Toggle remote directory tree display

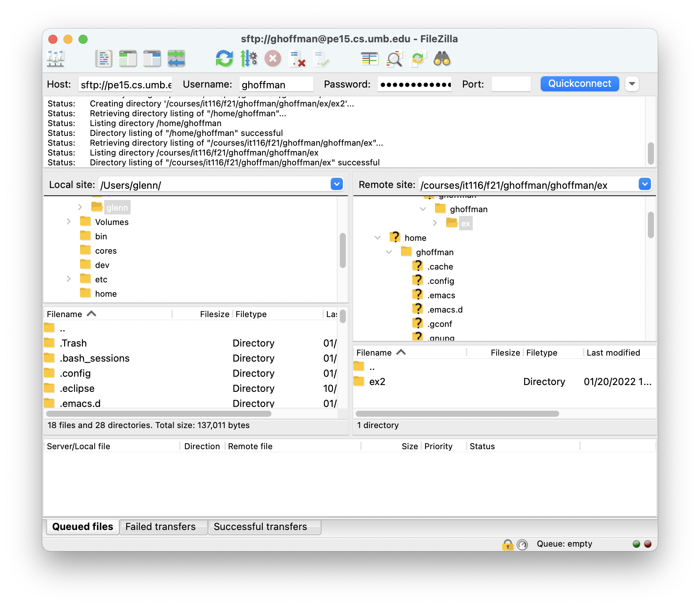(x=152, y=59)
